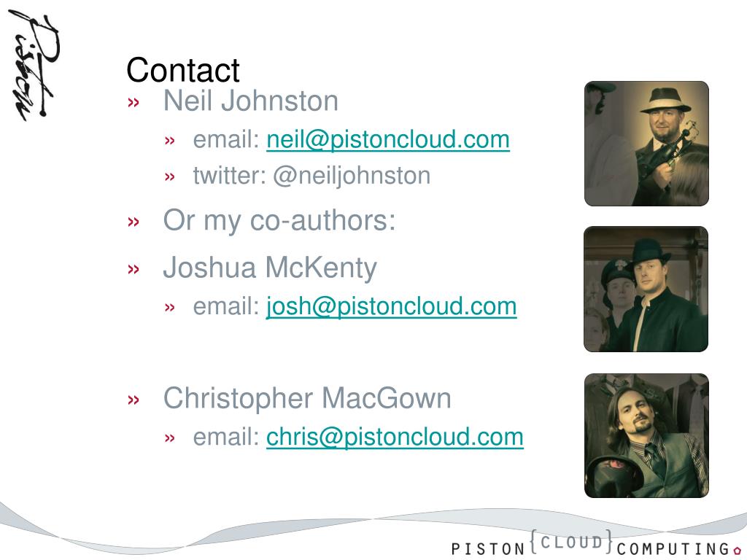The image size is (747, 560).
Task: Click the "Or my co-authors:" text
Action: tap(279, 220)
